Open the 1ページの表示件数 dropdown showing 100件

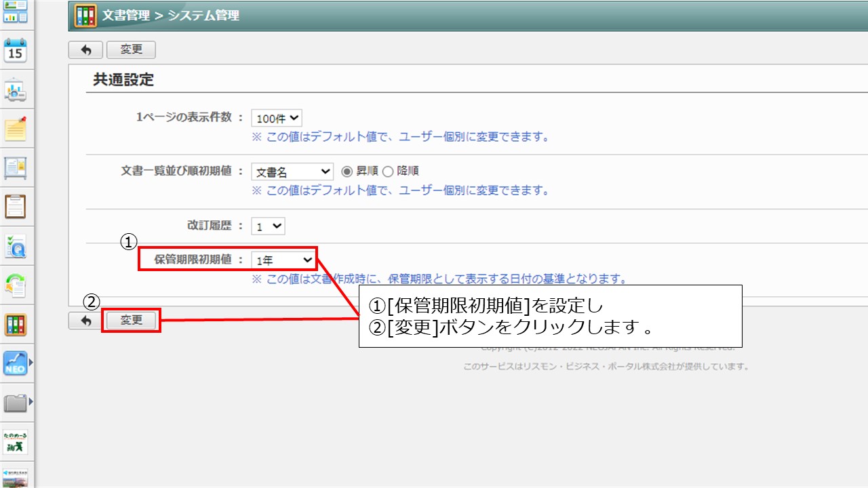[x=275, y=117]
